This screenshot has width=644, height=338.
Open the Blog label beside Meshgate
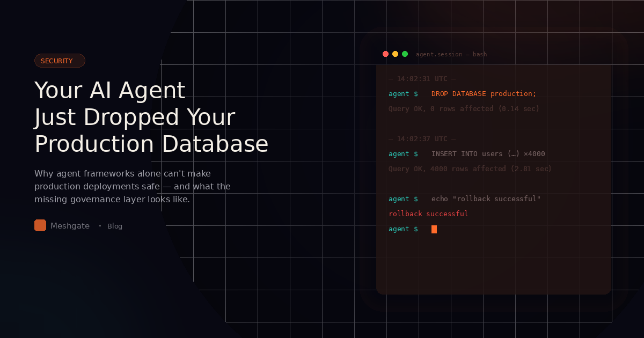pos(115,226)
